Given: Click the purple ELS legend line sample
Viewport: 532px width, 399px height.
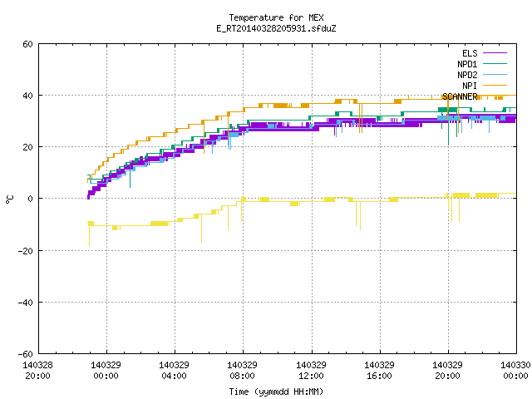Looking at the screenshot, I should point(495,53).
